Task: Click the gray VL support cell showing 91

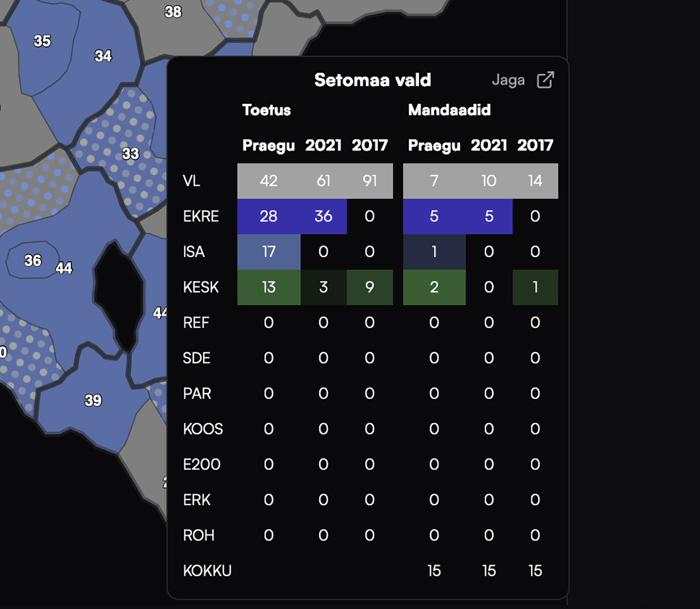Action: click(370, 181)
